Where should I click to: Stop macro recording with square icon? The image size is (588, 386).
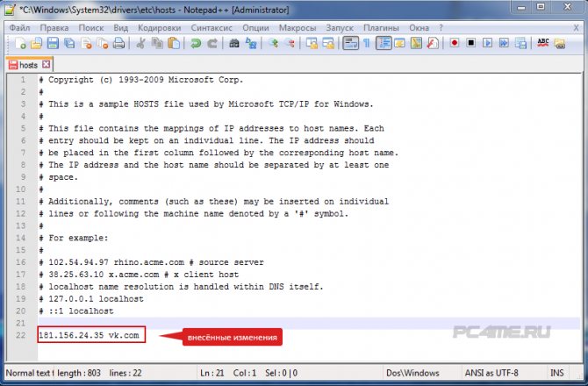point(471,43)
